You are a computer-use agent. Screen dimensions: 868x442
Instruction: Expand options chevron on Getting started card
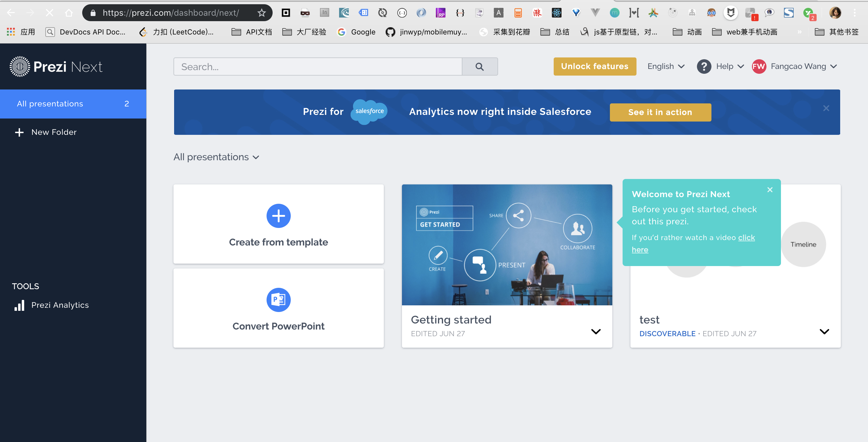point(595,331)
